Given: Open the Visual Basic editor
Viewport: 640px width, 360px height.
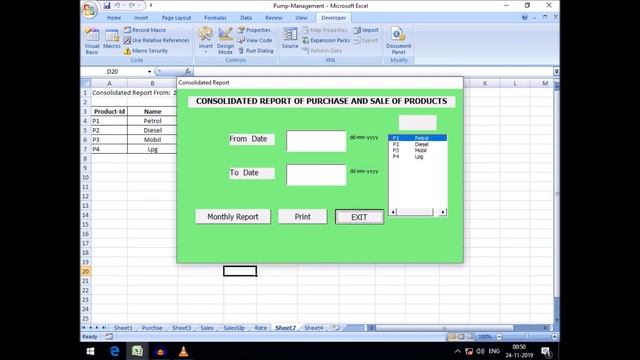Looking at the screenshot, I should click(x=92, y=41).
